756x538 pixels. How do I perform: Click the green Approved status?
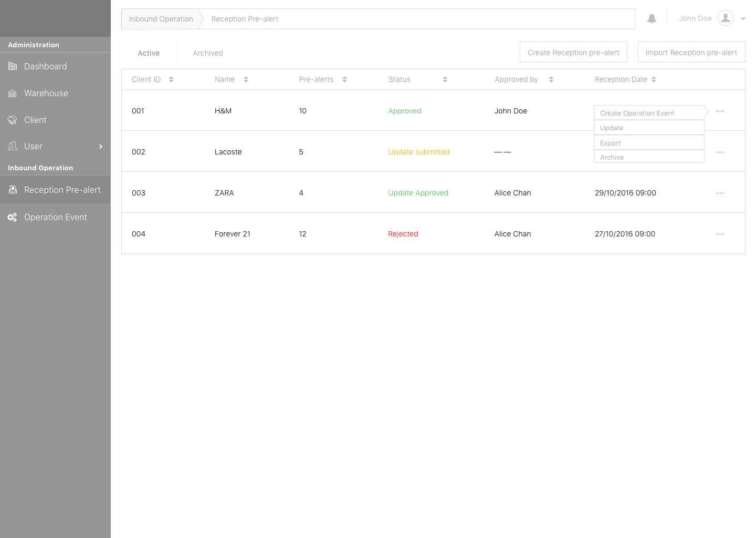click(x=405, y=111)
